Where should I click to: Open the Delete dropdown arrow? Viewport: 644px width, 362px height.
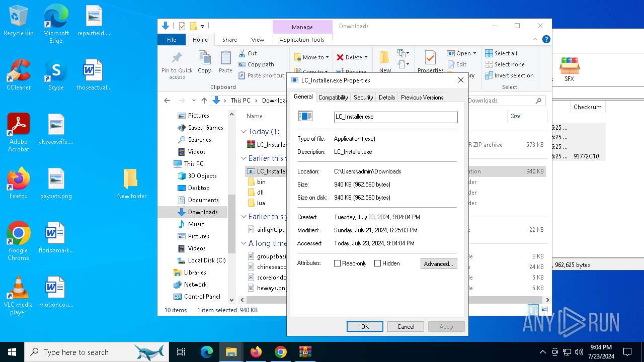[x=366, y=57]
